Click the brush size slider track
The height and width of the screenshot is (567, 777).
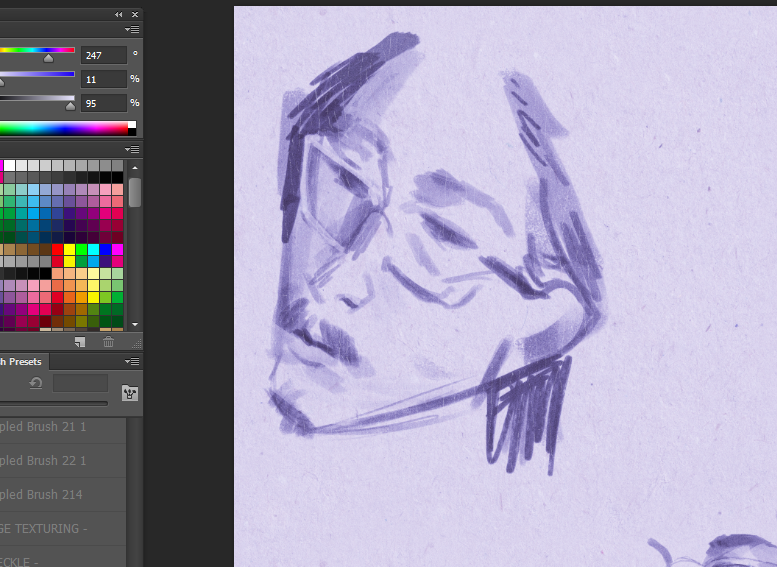(54, 403)
